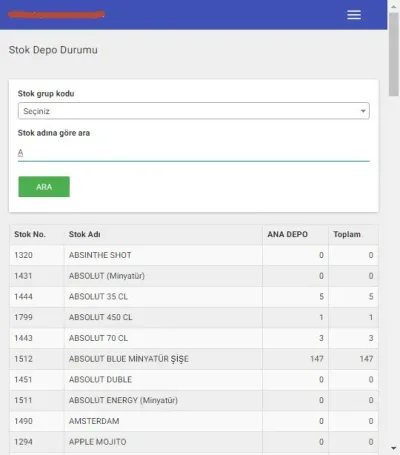
Task: Click the Stok Adı column header
Action: click(85, 234)
